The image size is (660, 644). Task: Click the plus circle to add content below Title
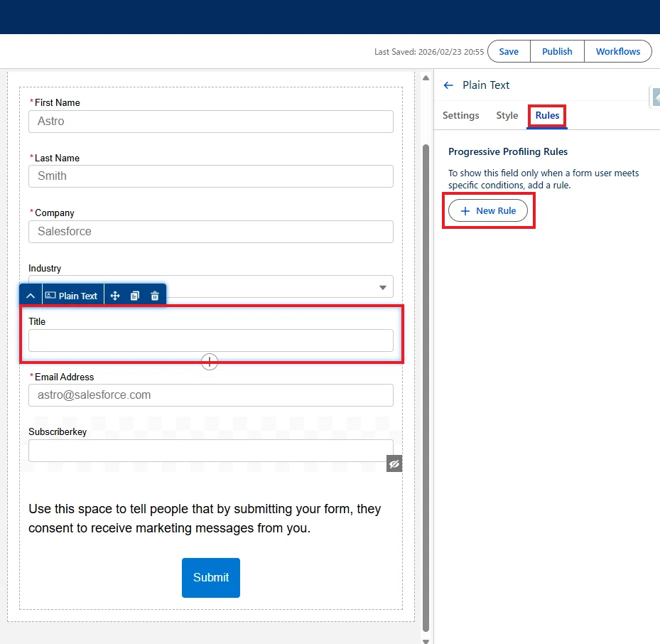(x=209, y=361)
